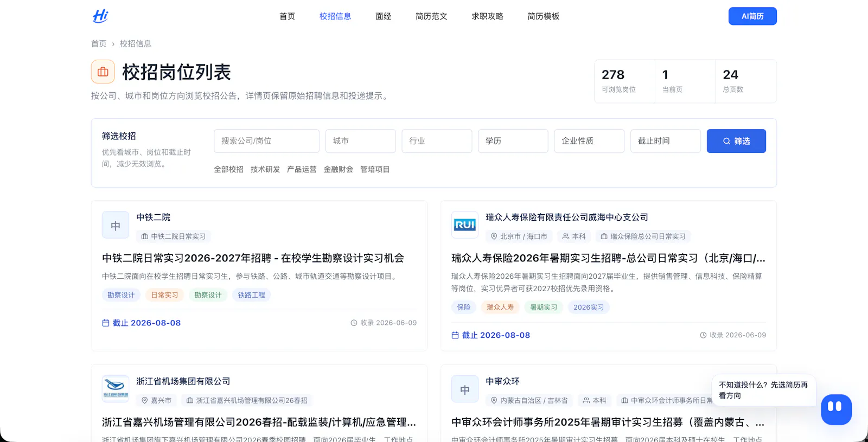This screenshot has height=442, width=868.
Task: Click the calendar icon by 瑞众人寿 deadline
Action: coord(455,335)
